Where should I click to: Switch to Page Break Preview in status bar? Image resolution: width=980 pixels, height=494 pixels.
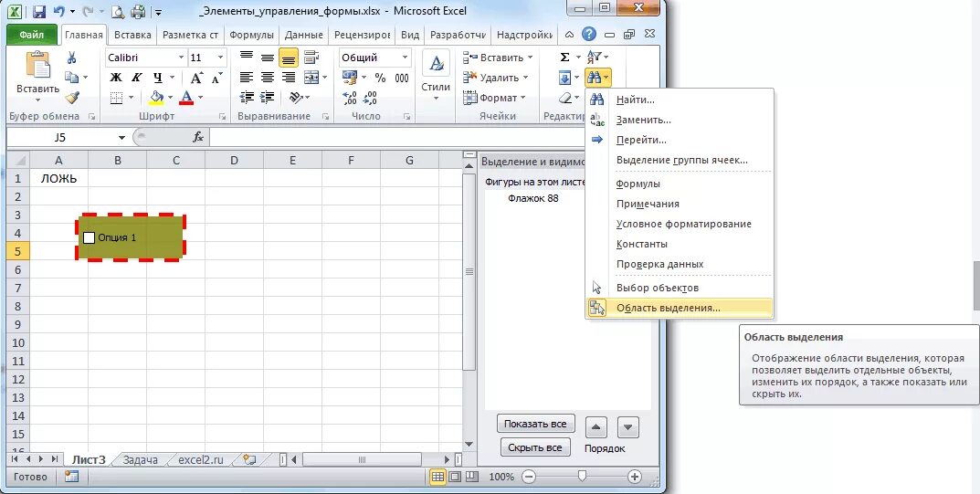pos(472,477)
